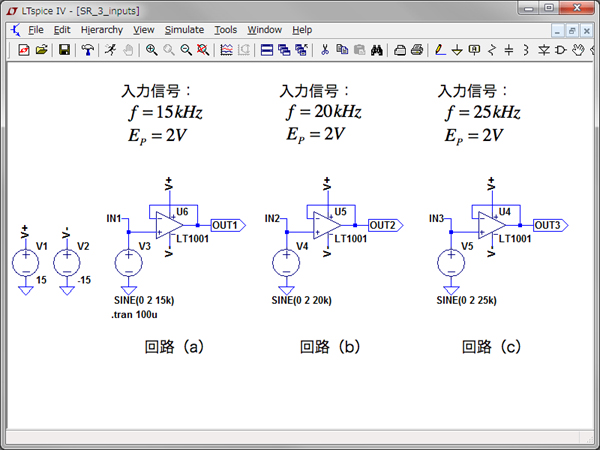The height and width of the screenshot is (450, 600).
Task: Open the Hierarchy menu
Action: click(101, 30)
